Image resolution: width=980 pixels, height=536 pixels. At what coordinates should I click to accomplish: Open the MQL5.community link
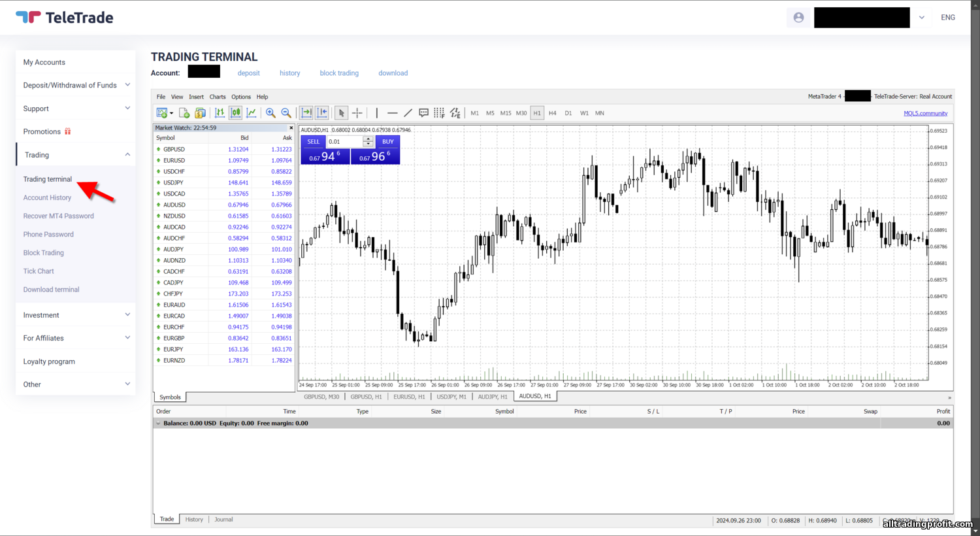[x=925, y=114]
